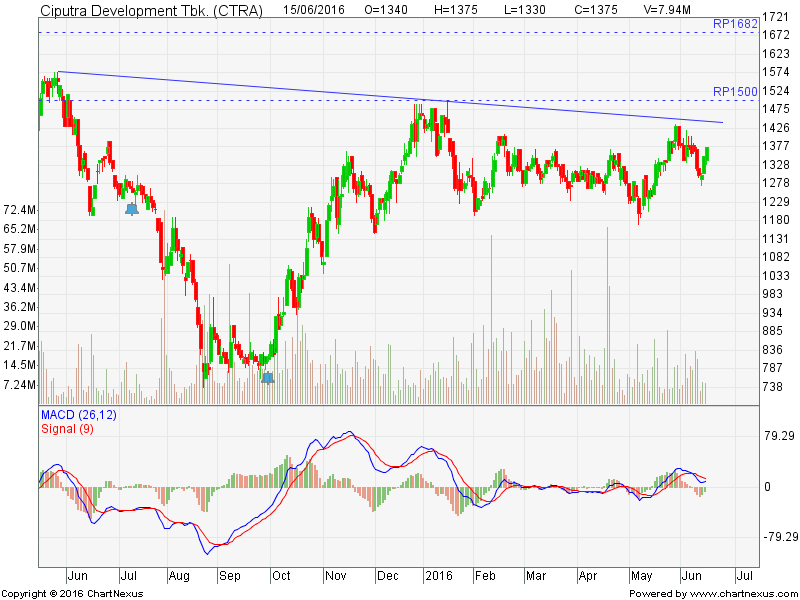Click the Copyright © 2016 ChartNexus text
The width and height of the screenshot is (800, 600).
[72, 594]
